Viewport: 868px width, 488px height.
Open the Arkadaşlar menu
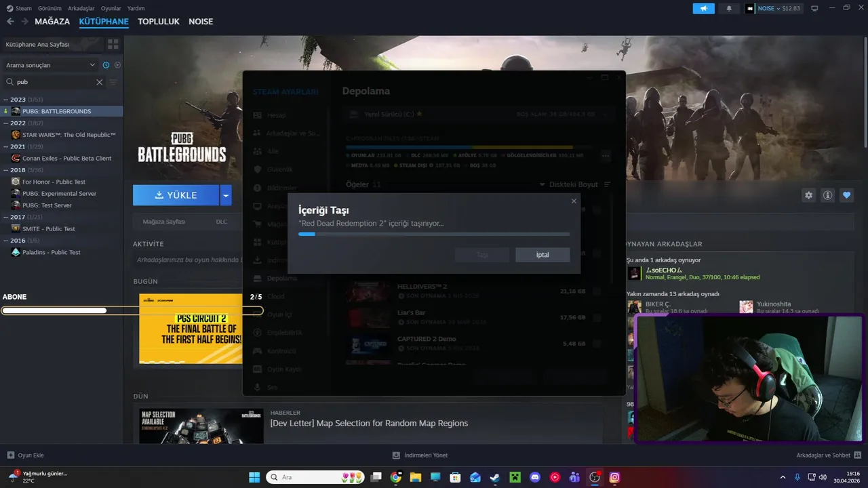pos(81,8)
